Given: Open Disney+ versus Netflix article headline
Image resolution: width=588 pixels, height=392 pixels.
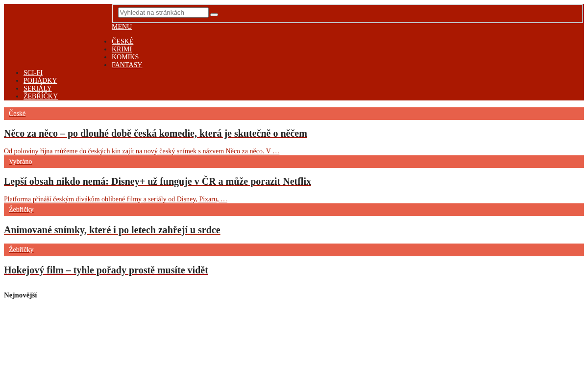Looking at the screenshot, I should [157, 181].
